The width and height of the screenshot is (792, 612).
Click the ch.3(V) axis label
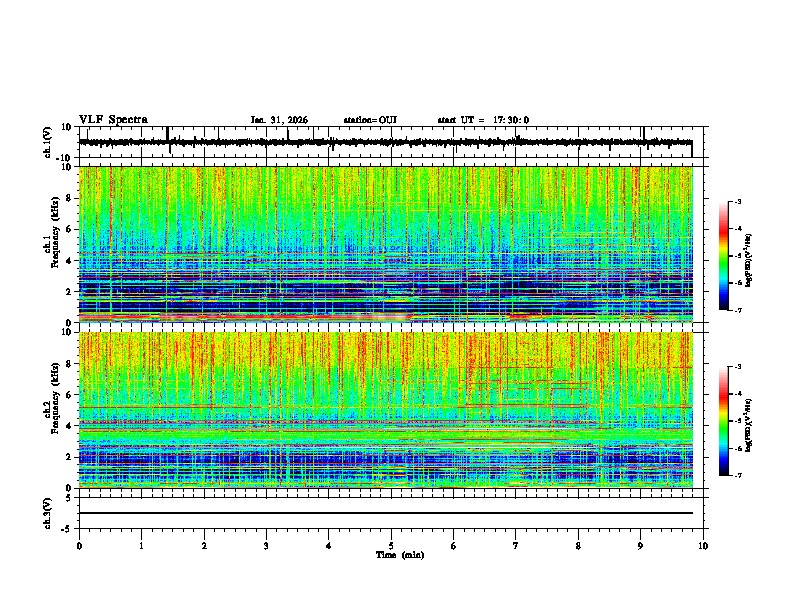pos(48,513)
